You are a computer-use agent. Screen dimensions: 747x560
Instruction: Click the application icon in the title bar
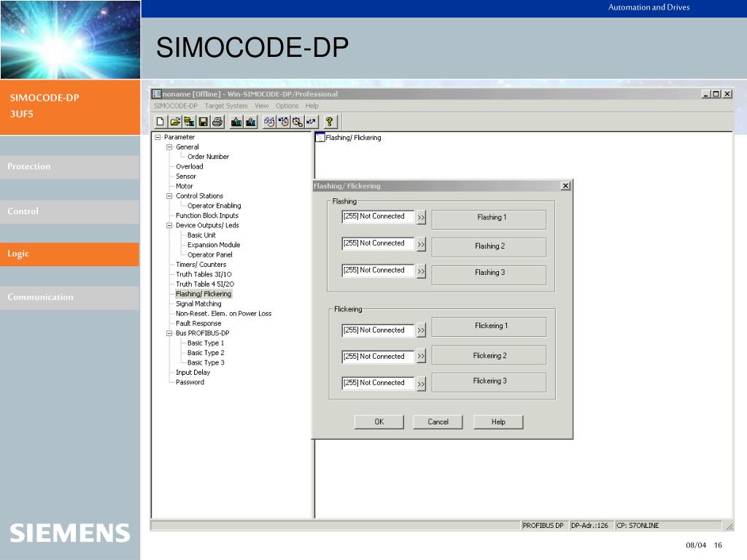(x=157, y=94)
